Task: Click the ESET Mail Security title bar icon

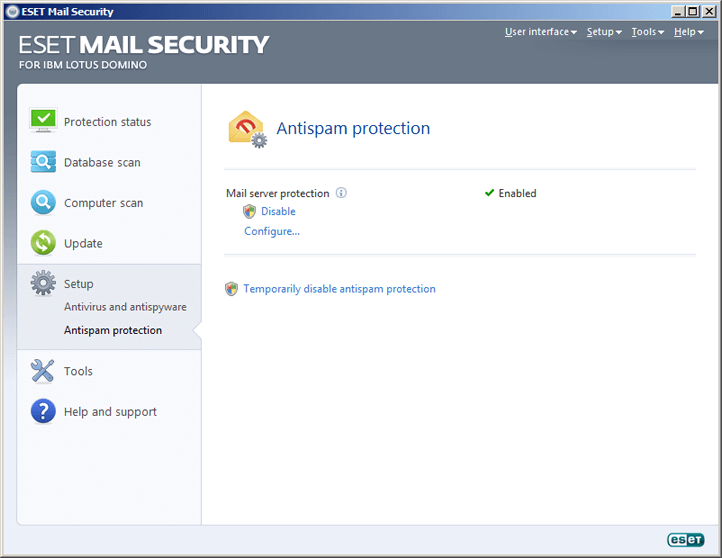Action: (12, 12)
